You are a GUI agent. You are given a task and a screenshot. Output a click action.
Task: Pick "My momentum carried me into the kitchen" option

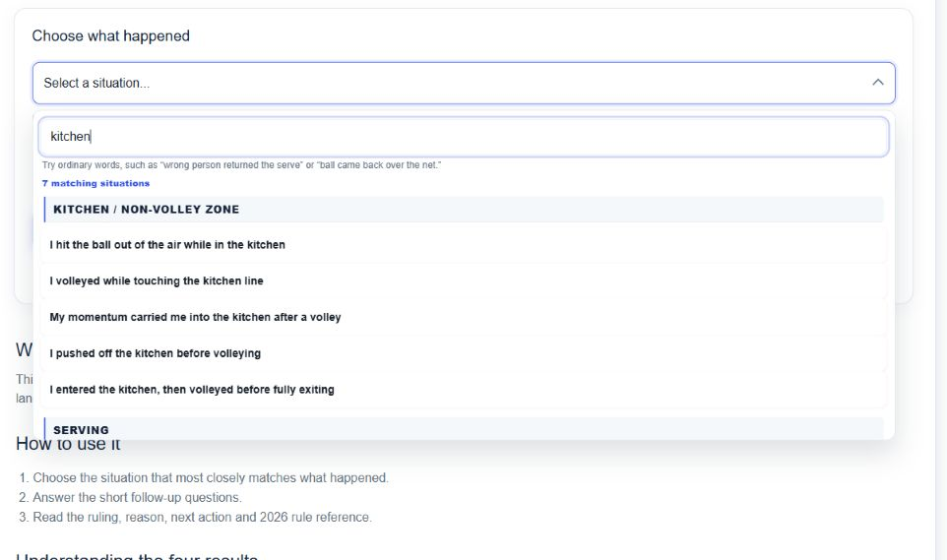point(464,317)
